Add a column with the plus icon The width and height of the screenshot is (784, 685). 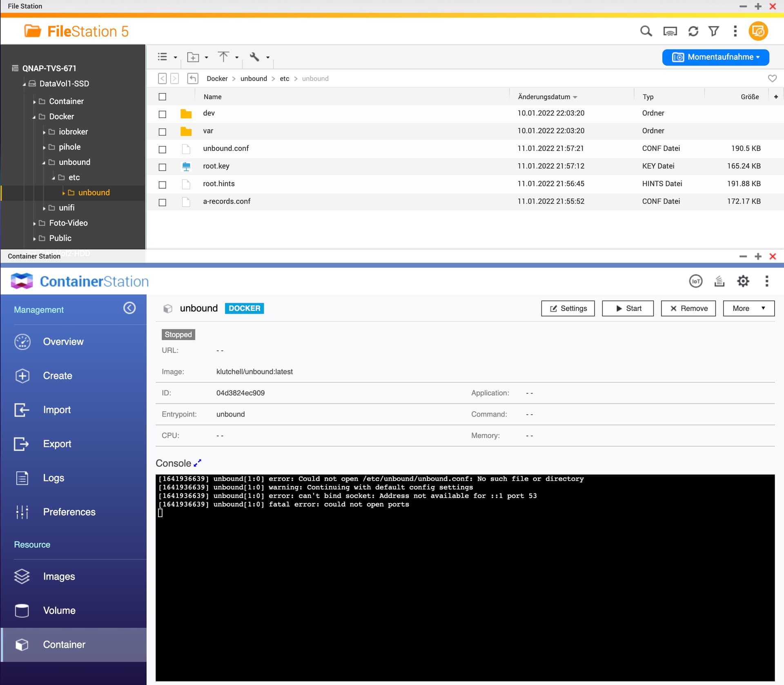pos(776,97)
